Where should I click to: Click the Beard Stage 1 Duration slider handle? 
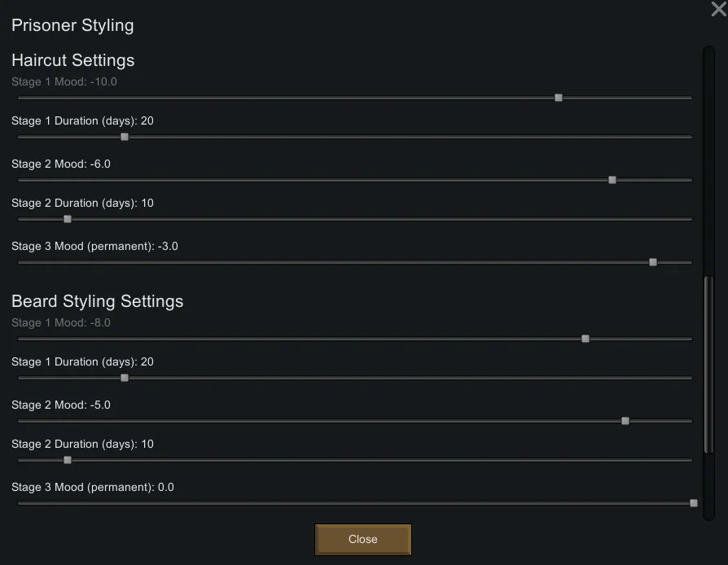[x=125, y=378]
